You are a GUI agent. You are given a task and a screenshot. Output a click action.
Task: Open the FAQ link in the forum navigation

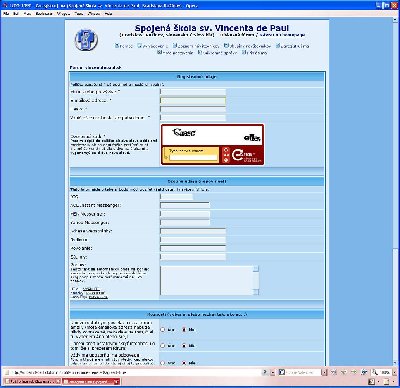pos(126,46)
